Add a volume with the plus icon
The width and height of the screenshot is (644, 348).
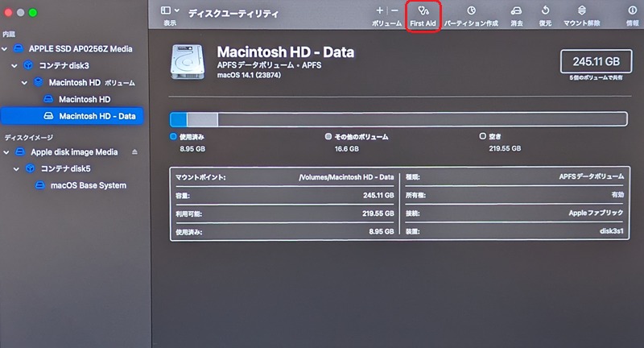coord(379,10)
